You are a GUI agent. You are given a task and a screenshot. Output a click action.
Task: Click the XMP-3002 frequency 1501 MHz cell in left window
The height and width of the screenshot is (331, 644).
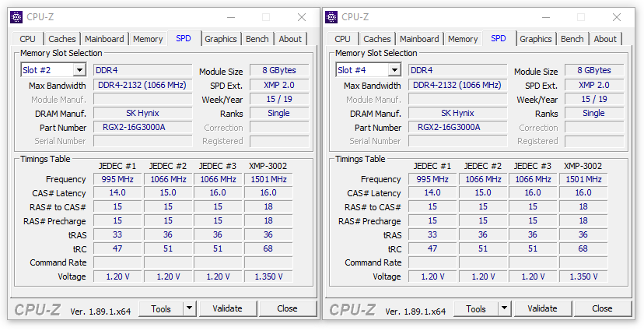(268, 179)
